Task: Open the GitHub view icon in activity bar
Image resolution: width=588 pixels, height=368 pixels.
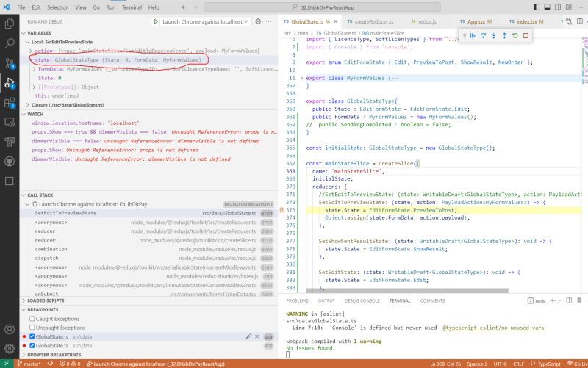Action: (10, 162)
